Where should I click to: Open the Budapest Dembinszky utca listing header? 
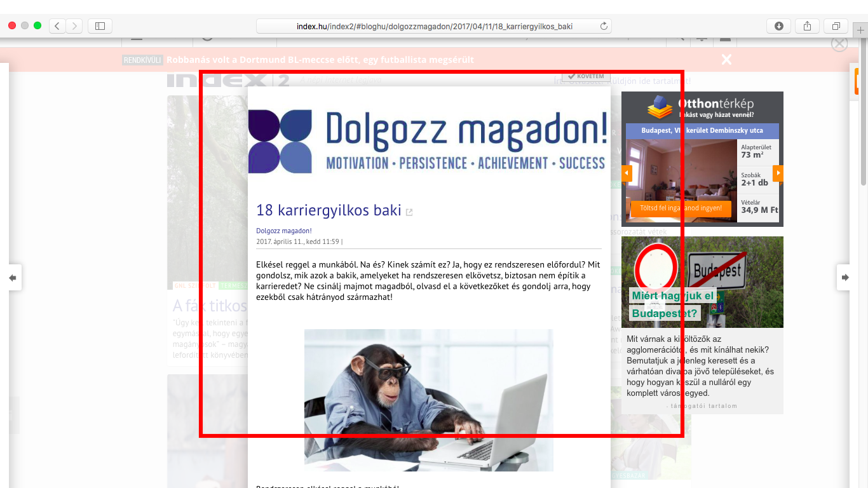(702, 131)
